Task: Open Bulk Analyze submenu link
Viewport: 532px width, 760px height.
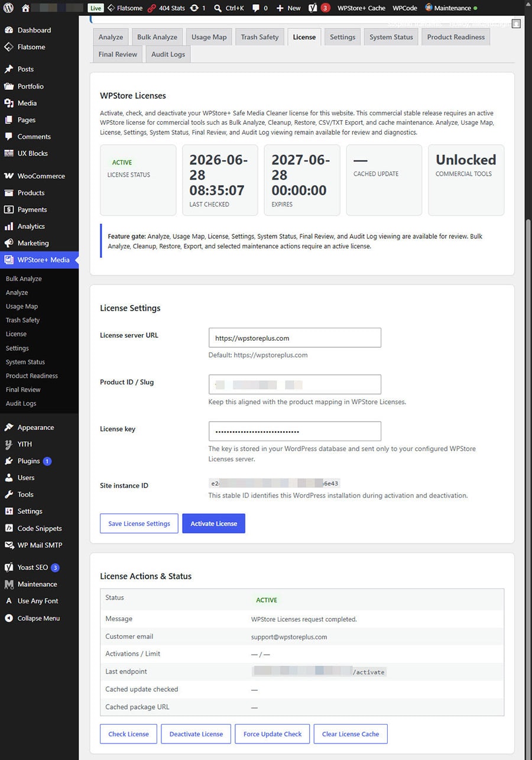Action: click(24, 279)
